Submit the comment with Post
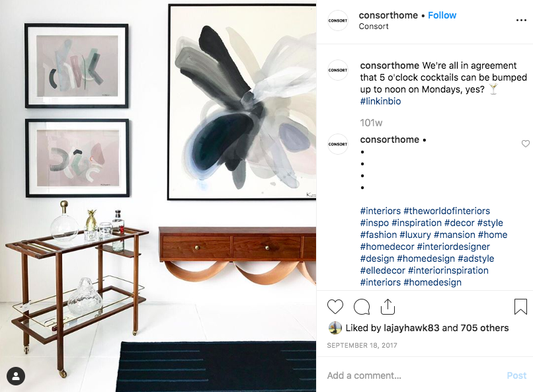The width and height of the screenshot is (533, 392). coord(516,375)
